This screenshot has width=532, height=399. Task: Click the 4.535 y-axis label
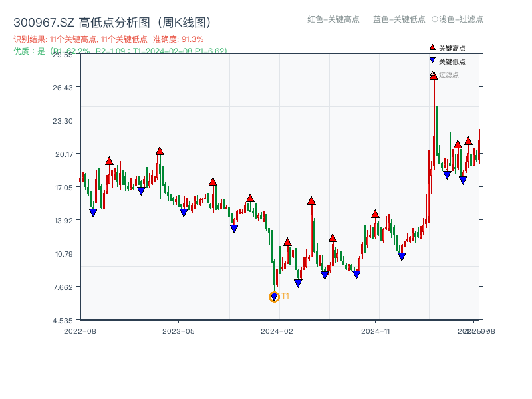click(63, 321)
